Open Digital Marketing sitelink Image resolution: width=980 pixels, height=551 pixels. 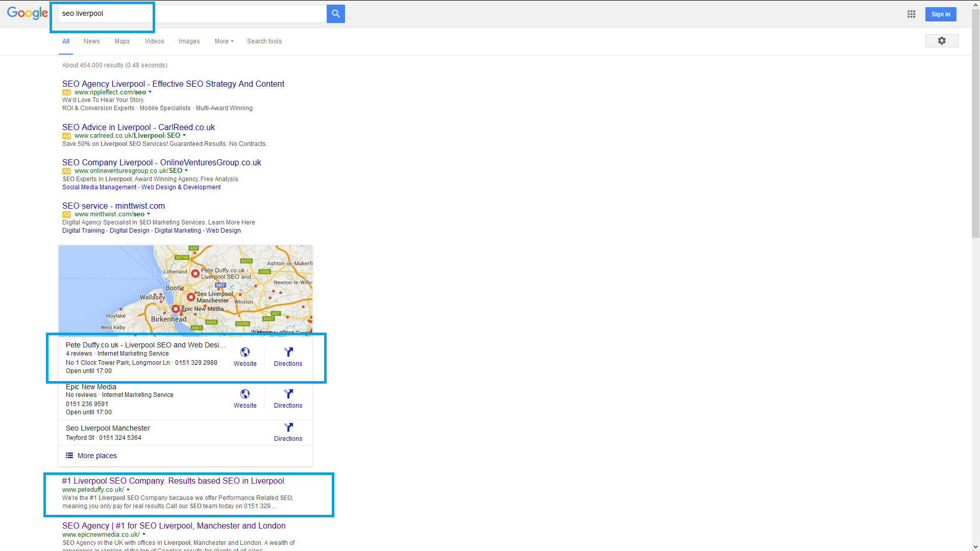(x=178, y=231)
